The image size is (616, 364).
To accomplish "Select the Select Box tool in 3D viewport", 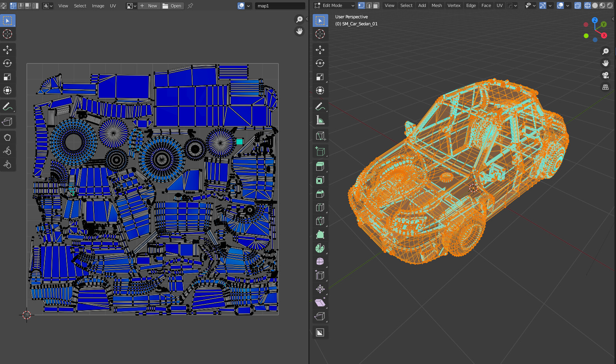I will 320,20.
